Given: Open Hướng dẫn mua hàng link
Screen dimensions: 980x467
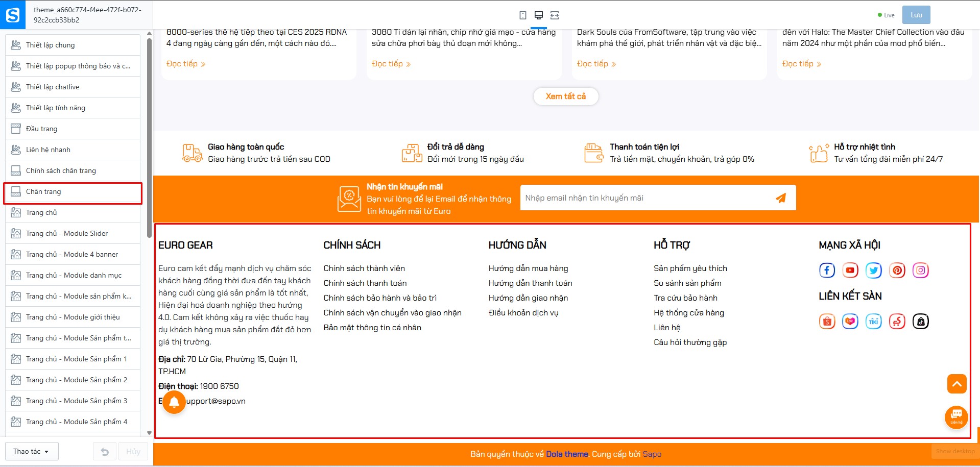Looking at the screenshot, I should 528,268.
